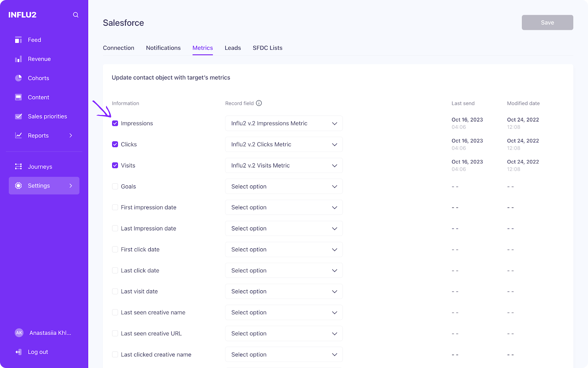Image resolution: width=588 pixels, height=368 pixels.
Task: Check the Last clicked creative name checkbox
Action: pos(115,354)
